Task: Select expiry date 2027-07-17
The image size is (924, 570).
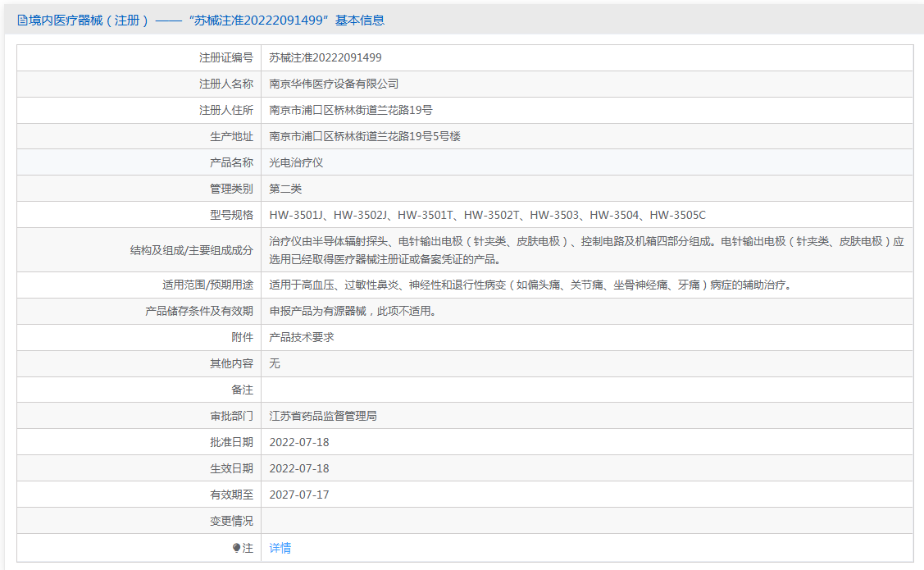Action: [299, 495]
